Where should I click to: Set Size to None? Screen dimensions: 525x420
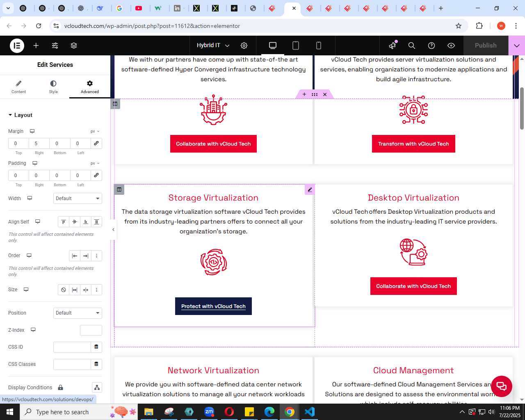point(64,290)
